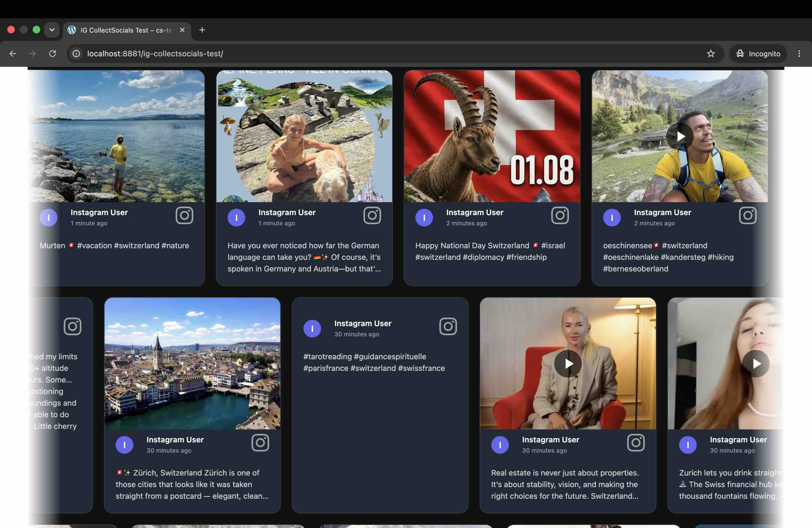This screenshot has width=812, height=528.
Task: Click Instagram icon on cut-off 'my limits' card
Action: [x=72, y=326]
